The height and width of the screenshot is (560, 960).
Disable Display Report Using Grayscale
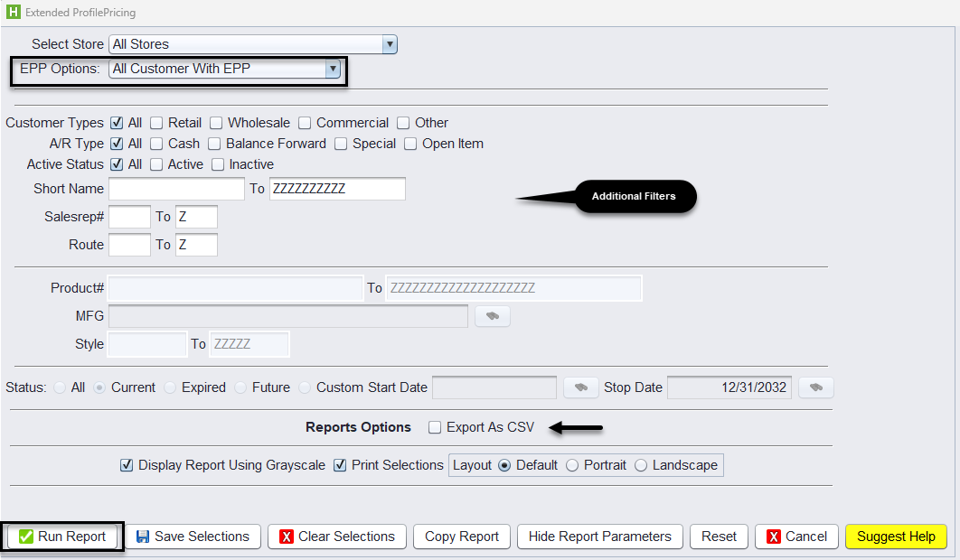[x=127, y=464]
